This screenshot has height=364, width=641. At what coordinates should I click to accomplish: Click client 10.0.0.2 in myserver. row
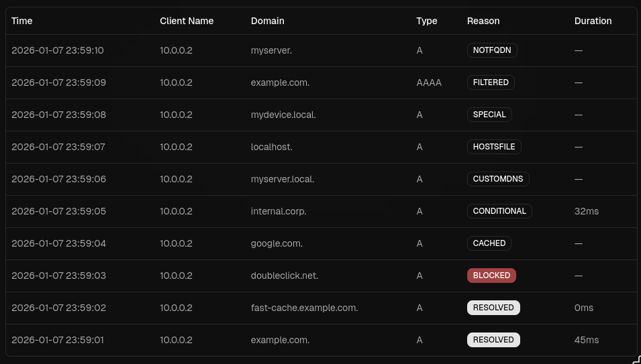[x=176, y=50]
